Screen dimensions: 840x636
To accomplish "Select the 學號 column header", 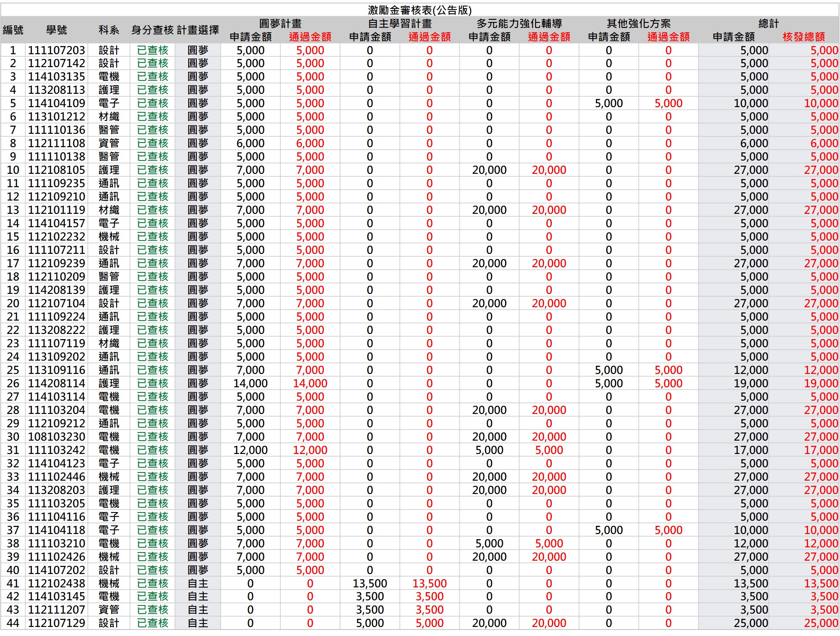I will click(56, 30).
